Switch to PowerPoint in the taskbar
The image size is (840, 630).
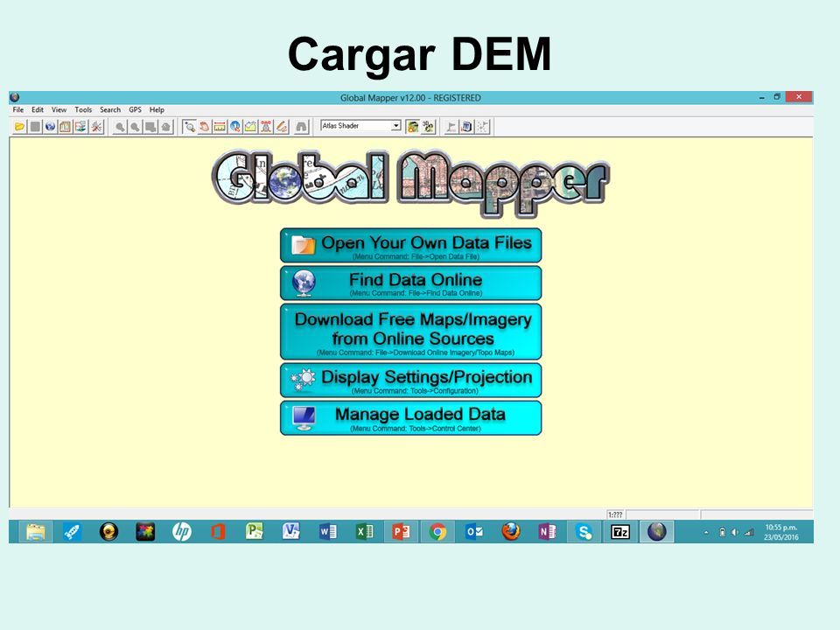pyautogui.click(x=401, y=531)
